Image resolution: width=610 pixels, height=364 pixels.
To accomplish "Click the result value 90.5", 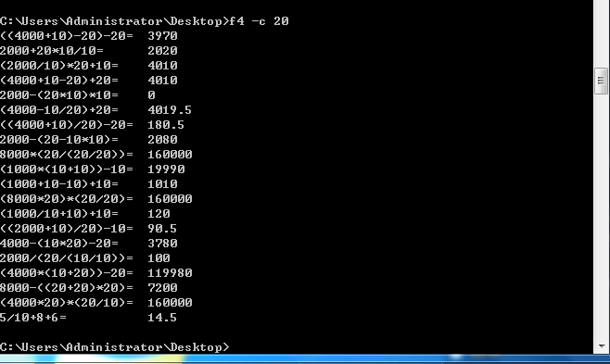I will [x=162, y=229].
